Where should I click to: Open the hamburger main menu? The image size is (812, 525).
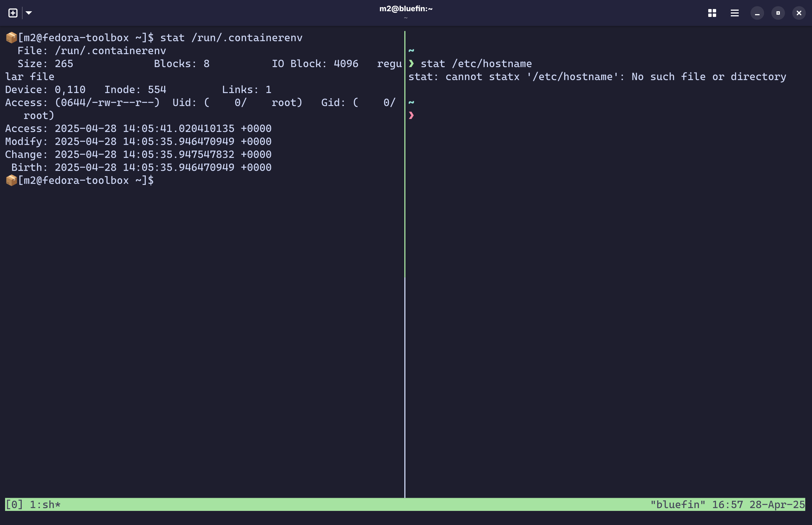pyautogui.click(x=735, y=13)
